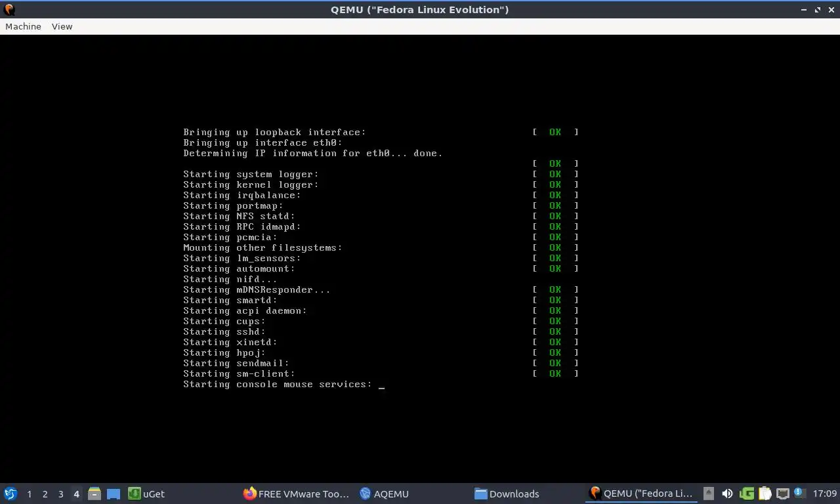Click the update notifier tray icon
The image size is (840, 504).
click(x=799, y=493)
